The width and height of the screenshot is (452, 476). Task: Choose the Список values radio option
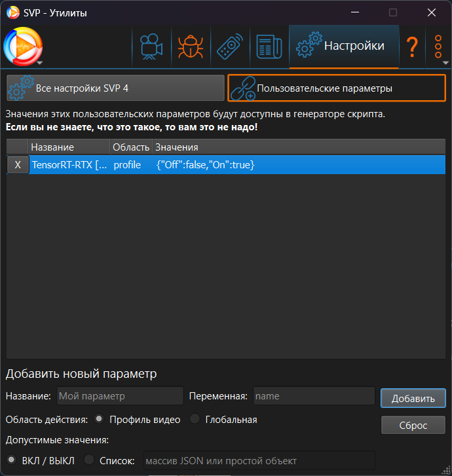[x=88, y=460]
